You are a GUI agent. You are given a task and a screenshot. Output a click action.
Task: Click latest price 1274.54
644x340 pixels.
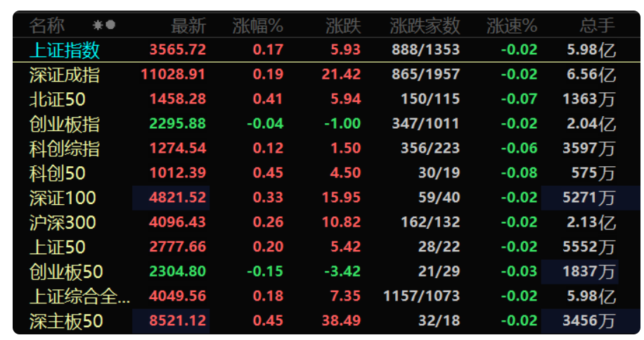click(177, 149)
